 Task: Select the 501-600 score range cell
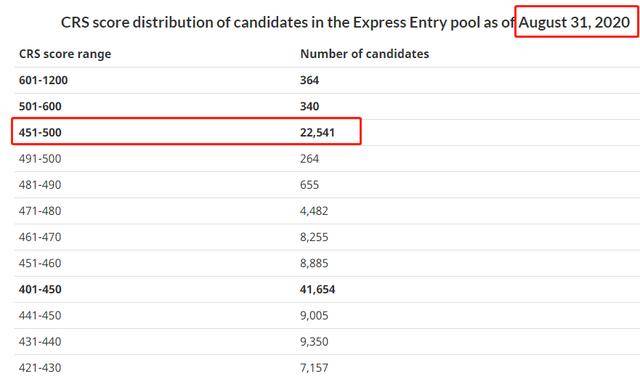[40, 106]
